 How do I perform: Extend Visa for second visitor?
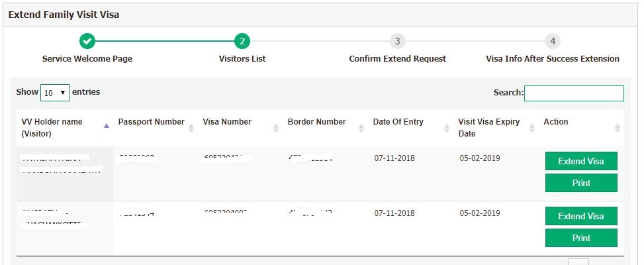click(581, 216)
